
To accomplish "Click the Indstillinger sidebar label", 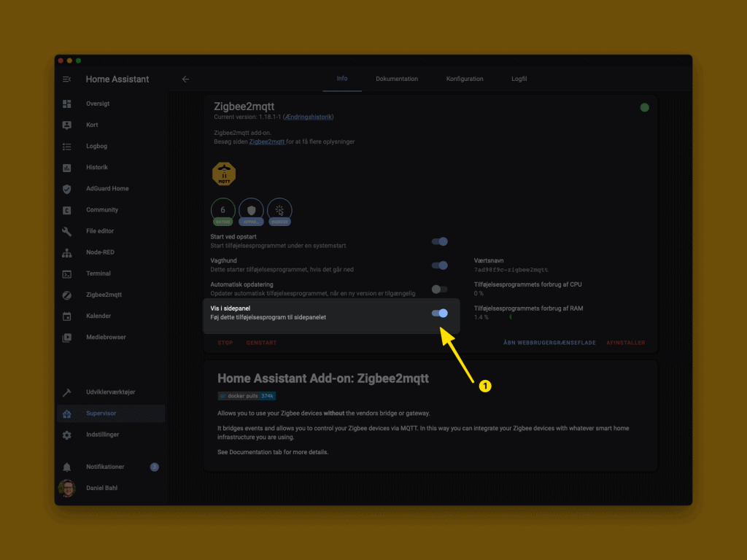I will [102, 435].
